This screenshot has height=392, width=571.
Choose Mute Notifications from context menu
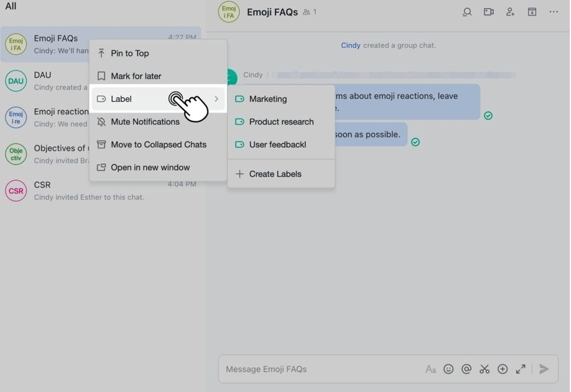coord(145,122)
